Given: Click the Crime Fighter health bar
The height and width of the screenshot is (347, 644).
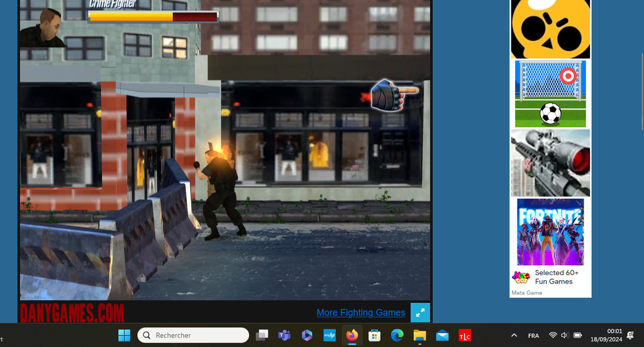Looking at the screenshot, I should tap(153, 16).
